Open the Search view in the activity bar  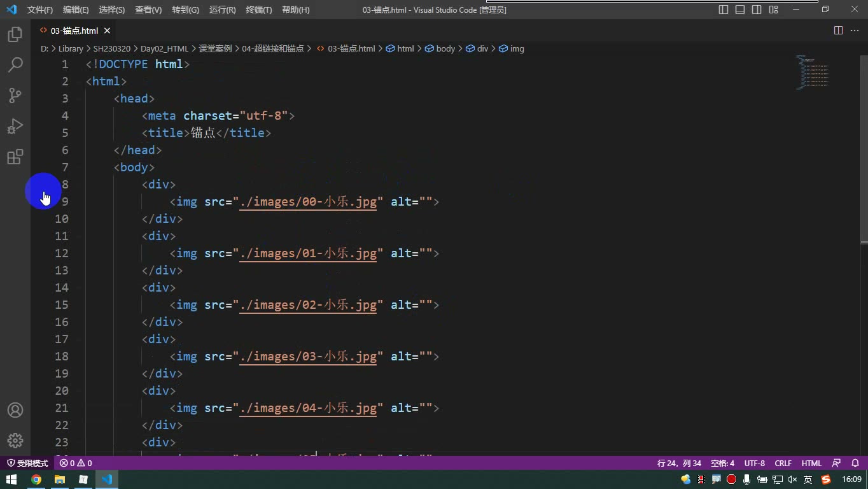tap(15, 65)
